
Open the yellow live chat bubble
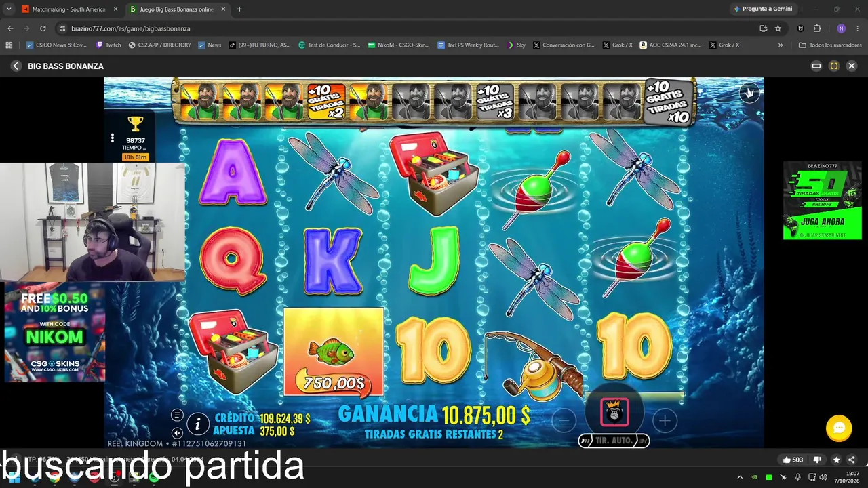click(x=839, y=428)
